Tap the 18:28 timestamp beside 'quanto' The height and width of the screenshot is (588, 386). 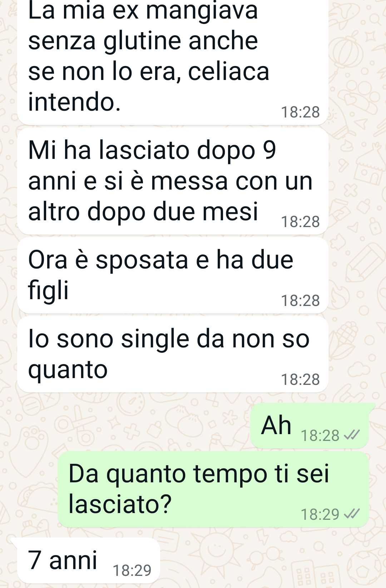coord(300,380)
